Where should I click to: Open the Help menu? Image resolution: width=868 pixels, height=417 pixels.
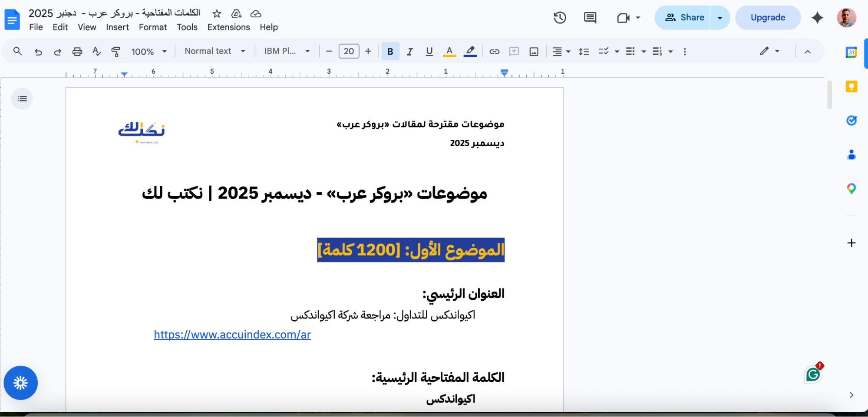tap(269, 27)
